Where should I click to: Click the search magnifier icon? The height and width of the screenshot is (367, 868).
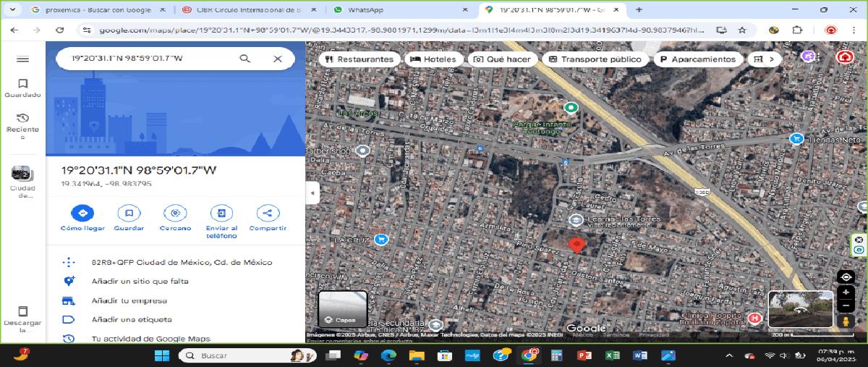click(245, 59)
